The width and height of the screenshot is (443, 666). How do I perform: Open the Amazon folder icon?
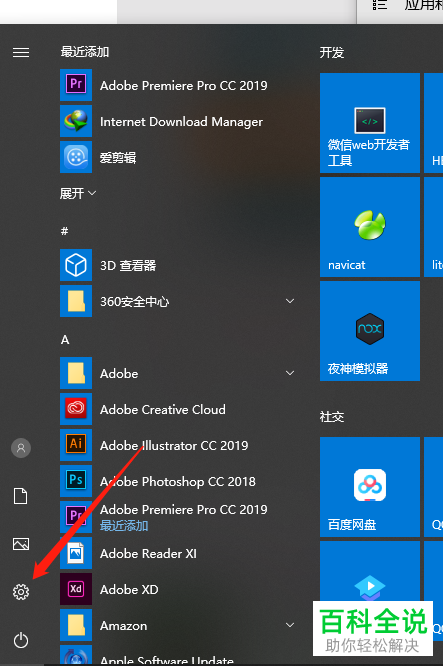pos(76,625)
